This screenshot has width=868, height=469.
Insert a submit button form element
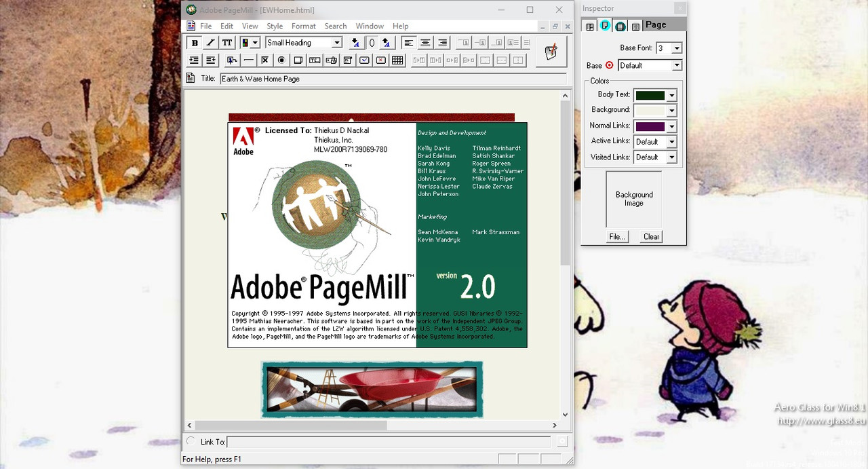point(365,60)
